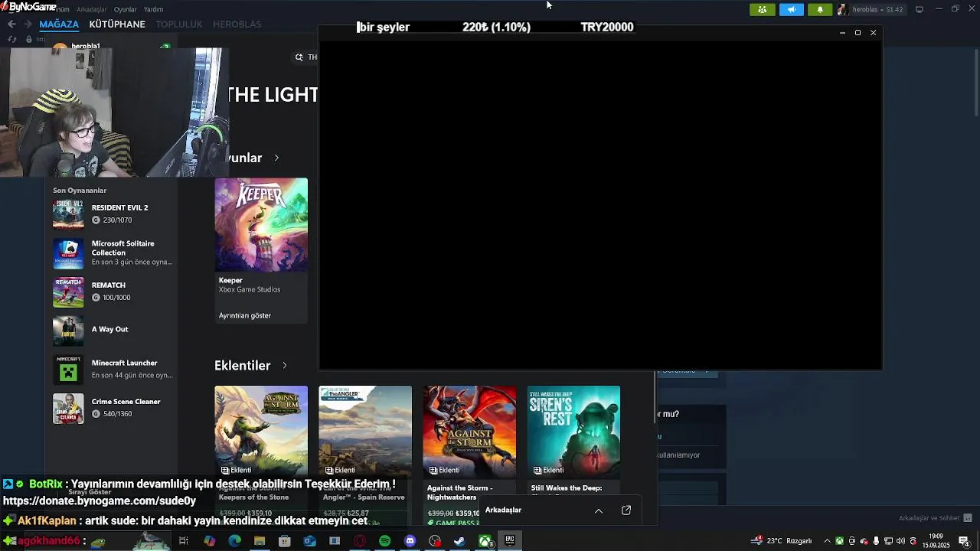Viewport: 980px width, 551px height.
Task: Open Spotify from the taskbar
Action: coord(384,541)
